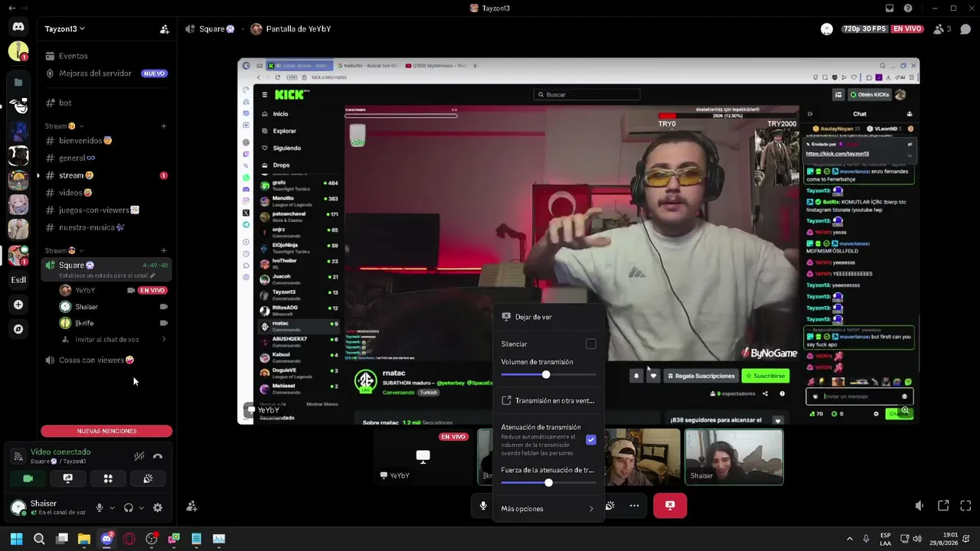Open the chat panel icon at top right
The width and height of the screenshot is (980, 551).
point(965,29)
